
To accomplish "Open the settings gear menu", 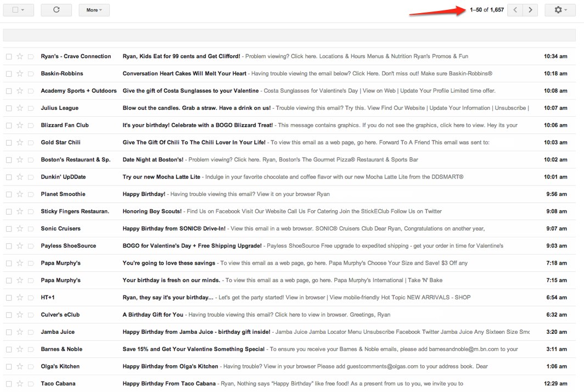I will click(560, 10).
